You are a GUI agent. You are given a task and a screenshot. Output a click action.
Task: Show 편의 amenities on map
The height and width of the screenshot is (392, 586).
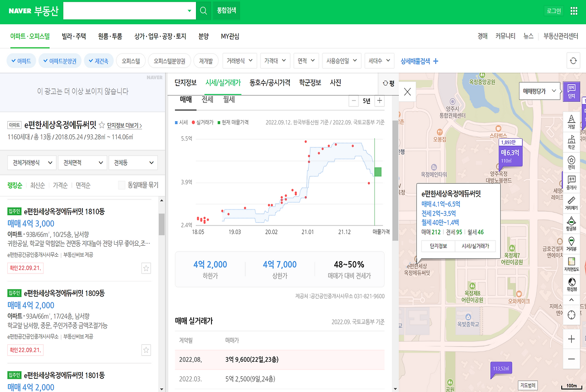coord(571,162)
